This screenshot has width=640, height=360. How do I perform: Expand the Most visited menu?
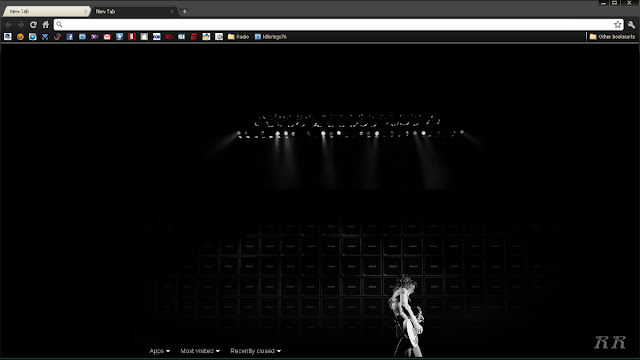point(200,351)
